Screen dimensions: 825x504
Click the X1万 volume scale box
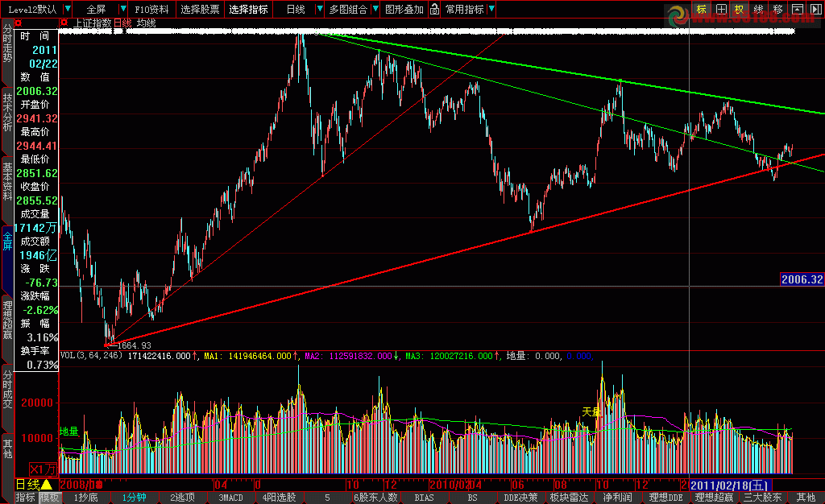43,469
